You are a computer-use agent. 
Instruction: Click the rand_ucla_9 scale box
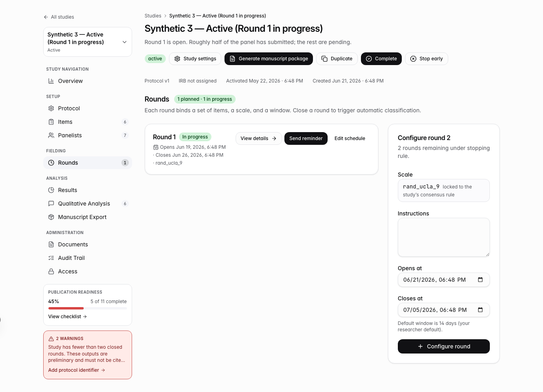(x=443, y=190)
